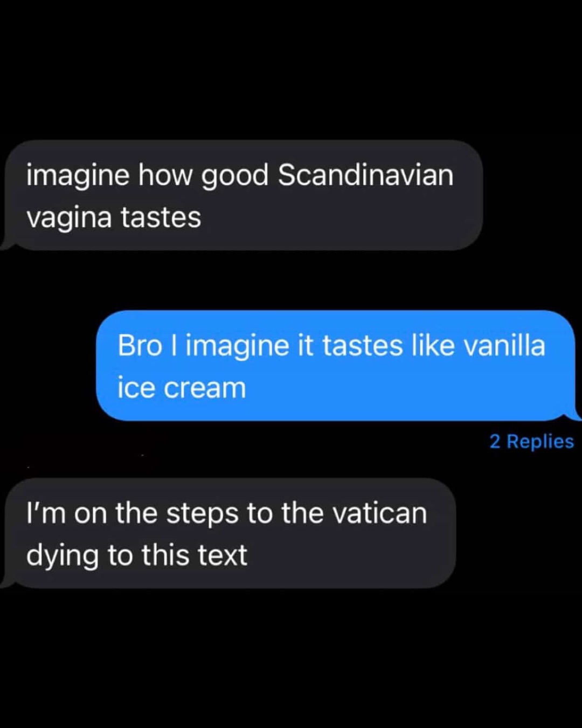Click the word "like" in the blue message
Screen dimensions: 582x728
[433, 346]
